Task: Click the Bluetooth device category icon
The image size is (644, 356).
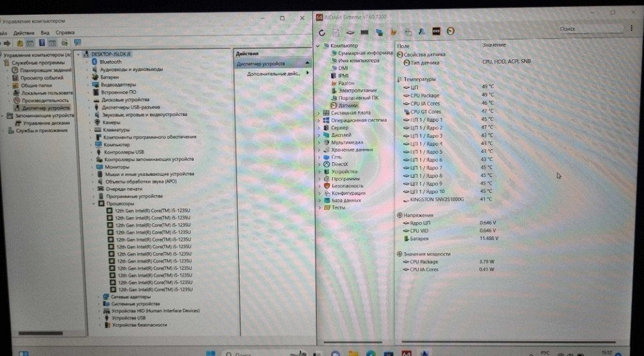Action: [94, 62]
